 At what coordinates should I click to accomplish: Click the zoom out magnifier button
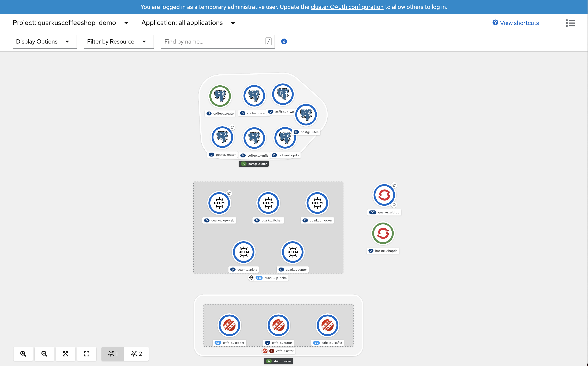[x=44, y=354]
